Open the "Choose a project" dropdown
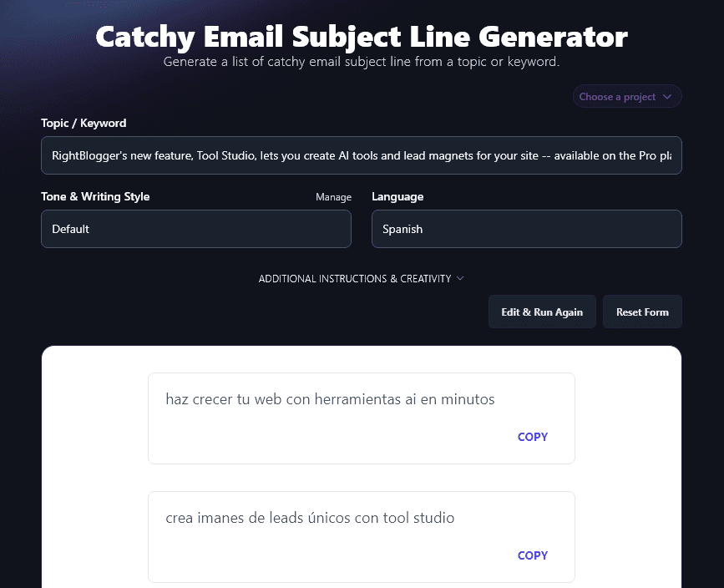This screenshot has height=588, width=724. point(627,96)
